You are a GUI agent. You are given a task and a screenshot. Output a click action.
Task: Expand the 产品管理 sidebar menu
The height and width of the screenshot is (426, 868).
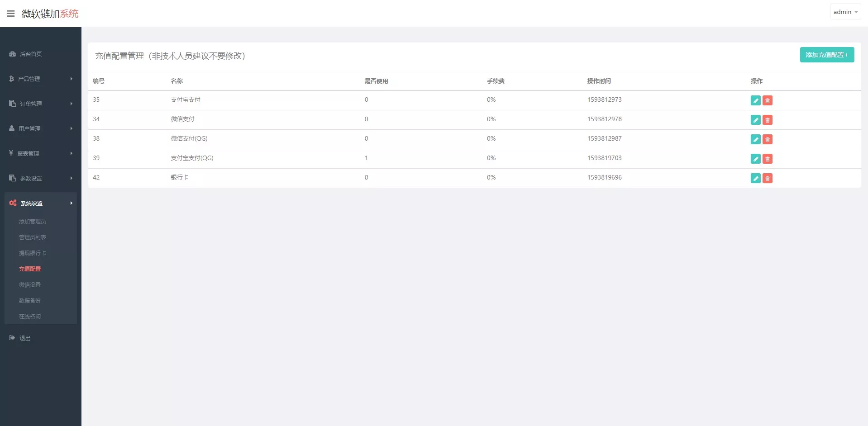(40, 79)
